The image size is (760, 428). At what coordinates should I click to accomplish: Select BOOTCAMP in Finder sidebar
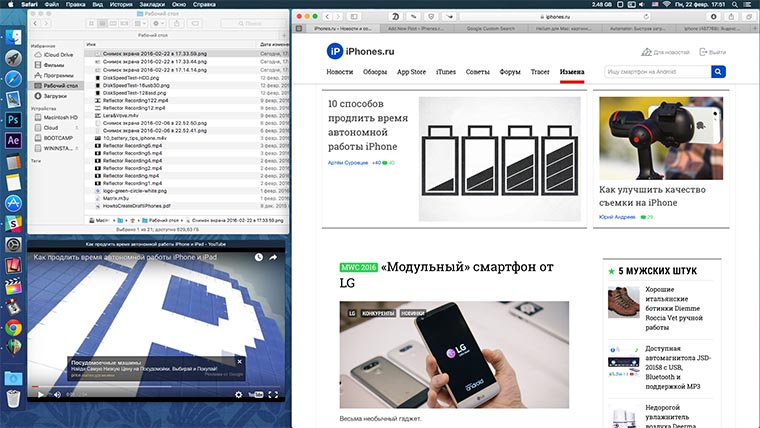pos(58,138)
